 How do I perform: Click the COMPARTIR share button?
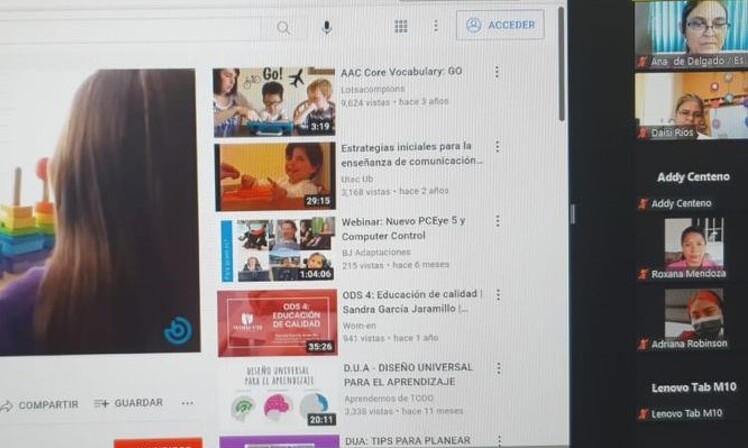pos(39,405)
